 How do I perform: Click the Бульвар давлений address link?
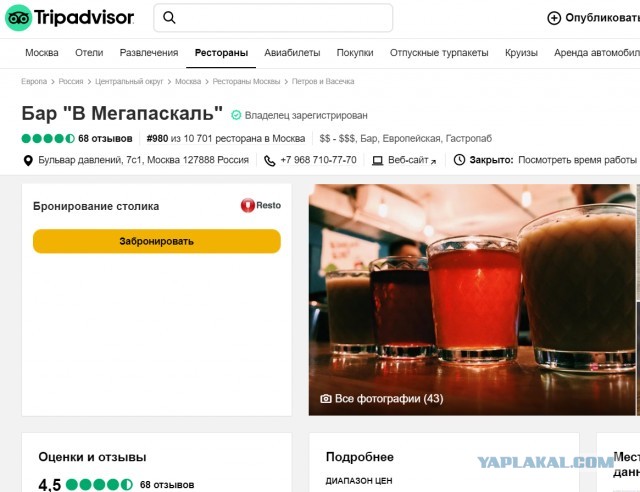click(x=143, y=160)
